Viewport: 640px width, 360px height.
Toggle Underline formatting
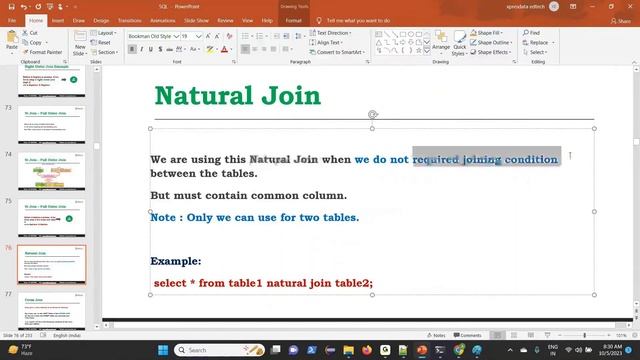[151, 49]
